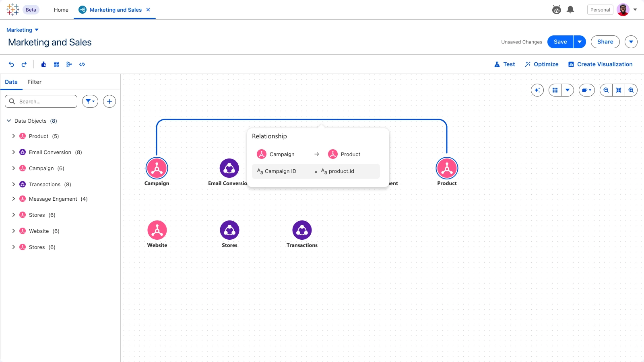Viewport: 644px width, 362px height.
Task: Click the code view icon in the toolbar
Action: [x=82, y=64]
